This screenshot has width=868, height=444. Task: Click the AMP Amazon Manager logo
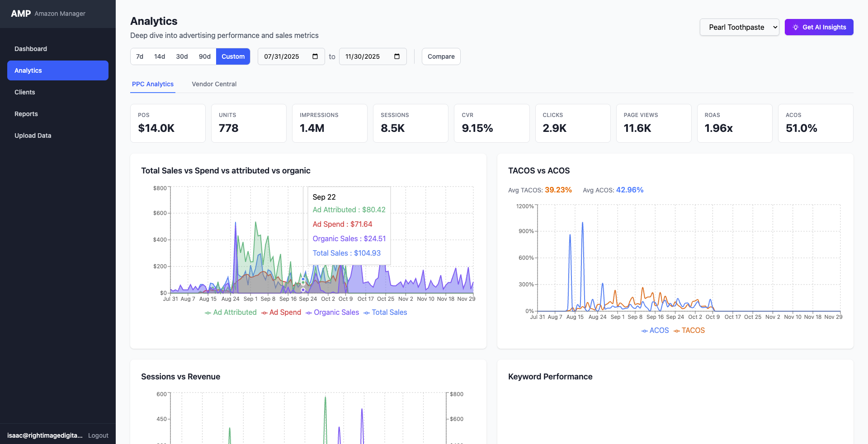tap(48, 14)
